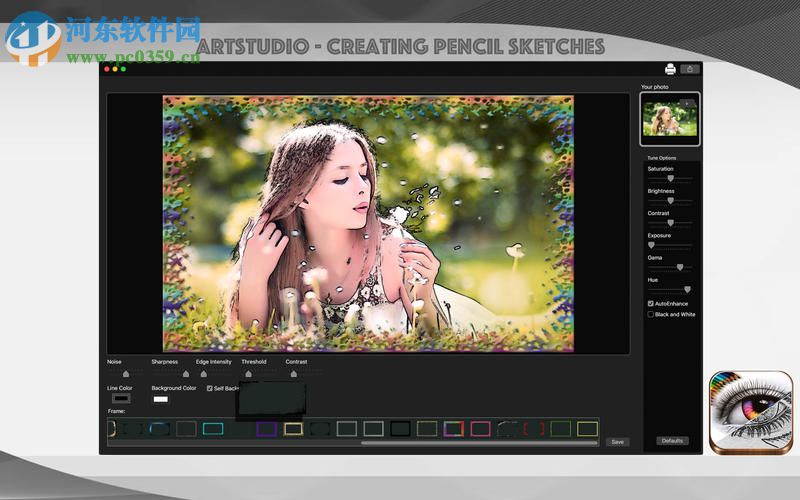Click the right-panel Contrast slider handle

pyautogui.click(x=670, y=223)
